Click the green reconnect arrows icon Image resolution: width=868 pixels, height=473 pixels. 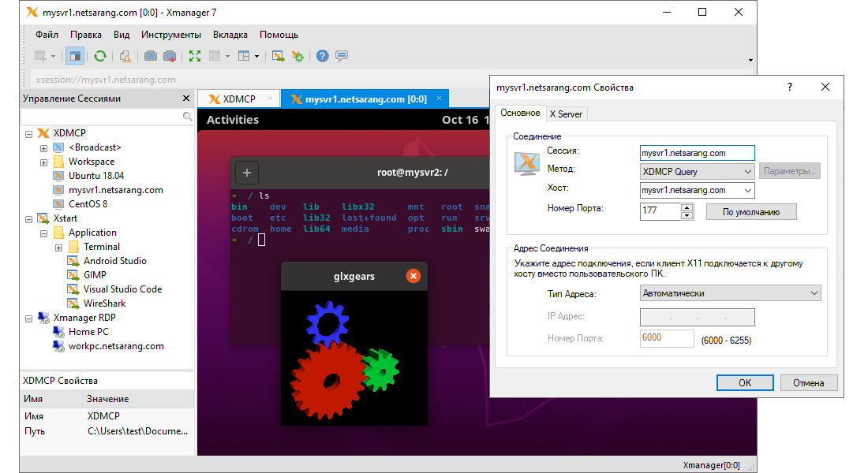click(100, 56)
